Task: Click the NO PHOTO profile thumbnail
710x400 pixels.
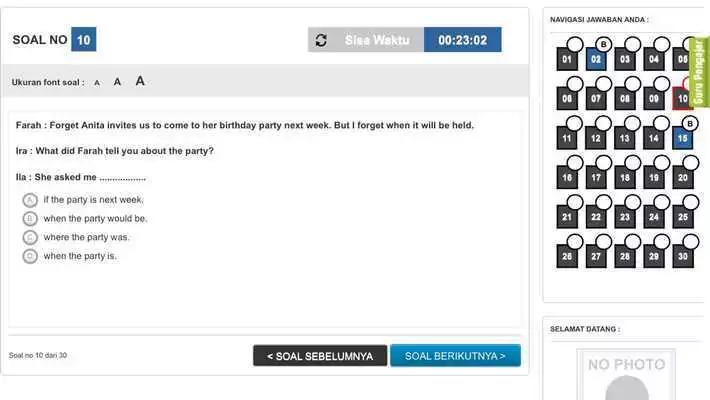Action: [x=626, y=375]
